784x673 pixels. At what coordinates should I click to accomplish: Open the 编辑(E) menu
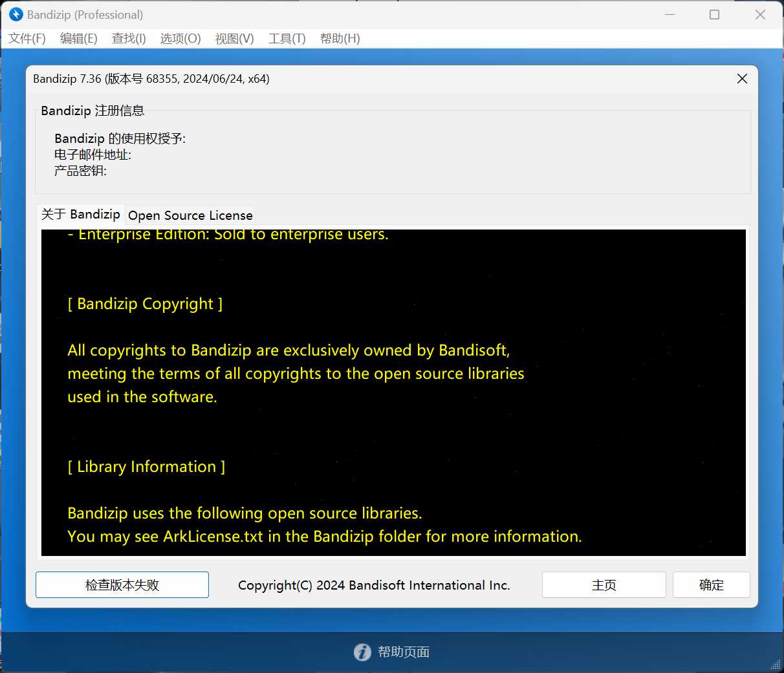pos(78,38)
